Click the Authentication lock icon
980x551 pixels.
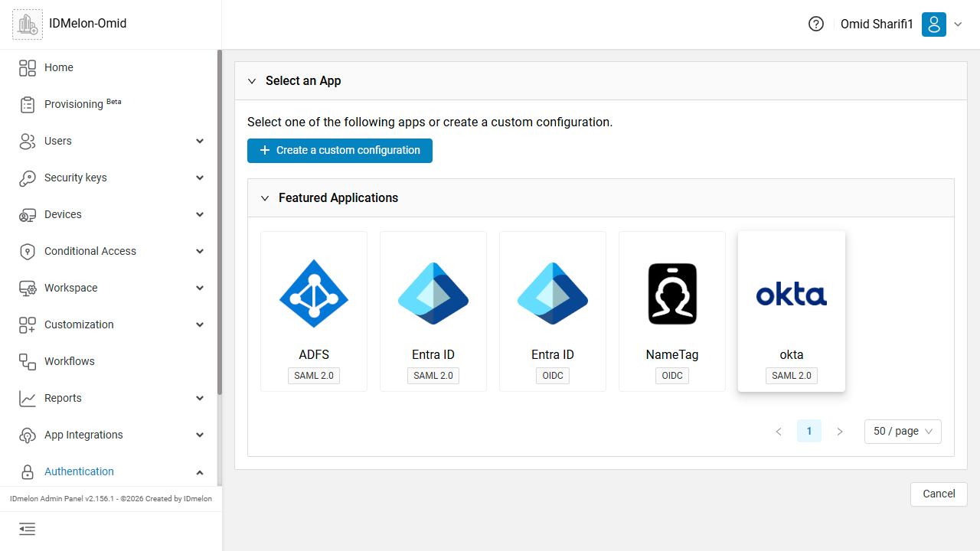[x=28, y=471]
